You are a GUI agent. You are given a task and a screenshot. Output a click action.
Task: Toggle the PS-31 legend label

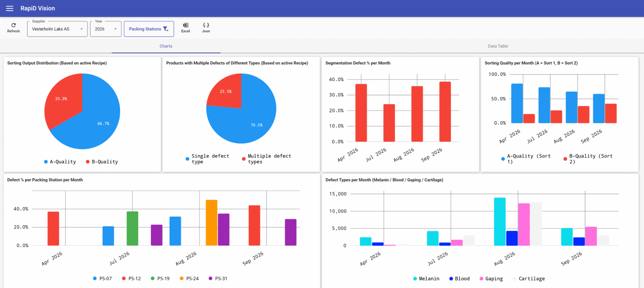(x=221, y=279)
